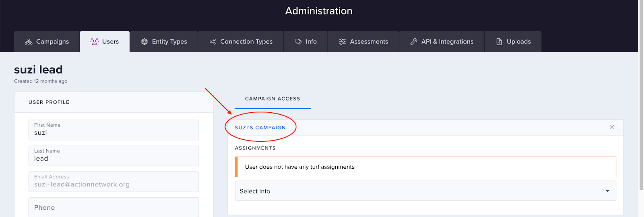644x217 pixels.
Task: Edit the First Name field
Action: 114,130
